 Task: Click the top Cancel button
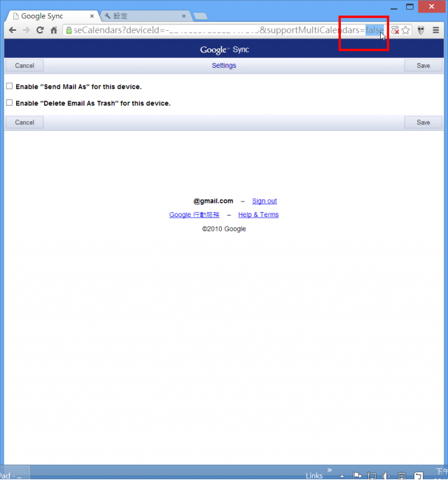24,66
